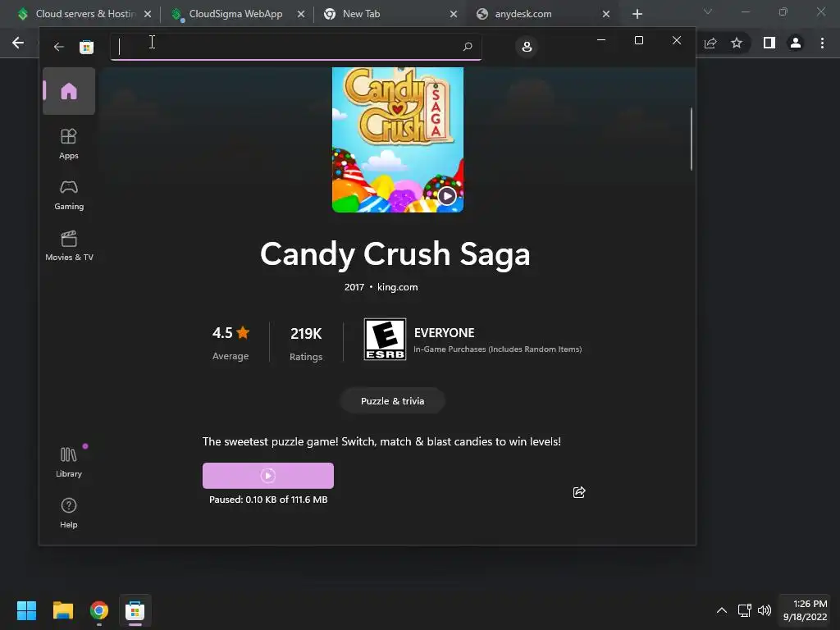Click in the Store search field
The width and height of the screenshot is (840, 630).
pyautogui.click(x=295, y=47)
